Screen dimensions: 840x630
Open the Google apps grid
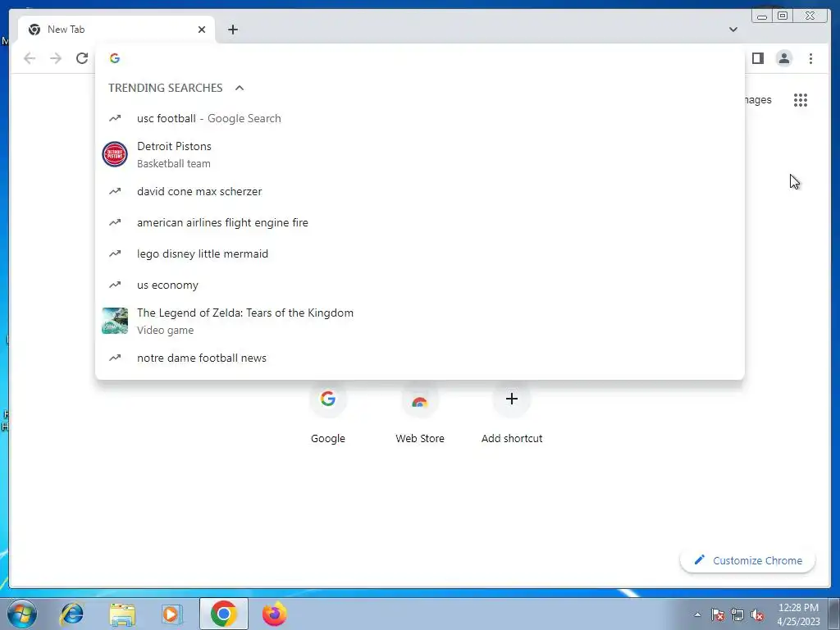pyautogui.click(x=801, y=99)
